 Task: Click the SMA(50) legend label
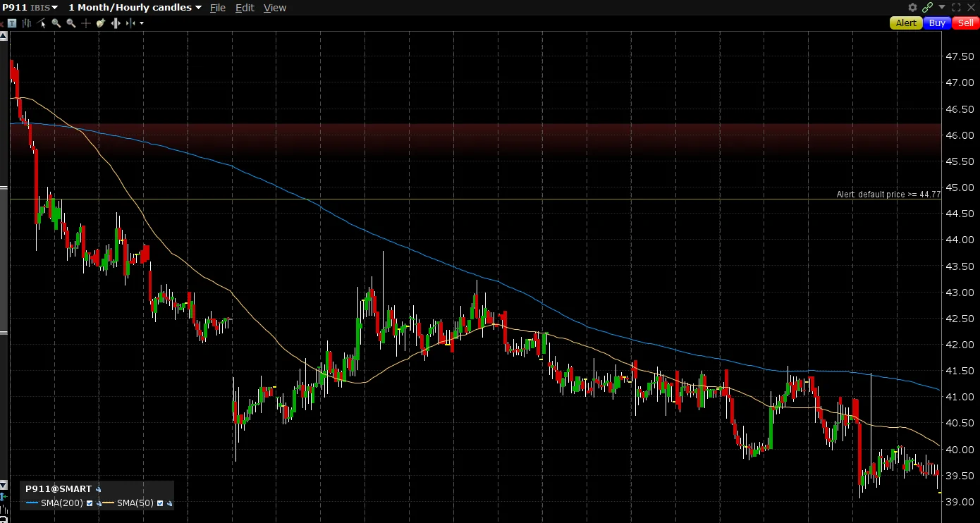coord(135,503)
